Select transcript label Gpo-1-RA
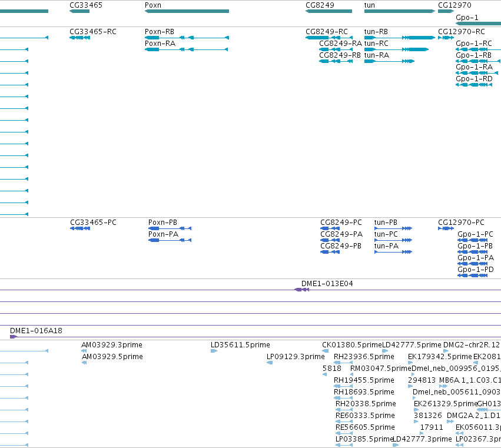The height and width of the screenshot is (448, 501). [475, 67]
